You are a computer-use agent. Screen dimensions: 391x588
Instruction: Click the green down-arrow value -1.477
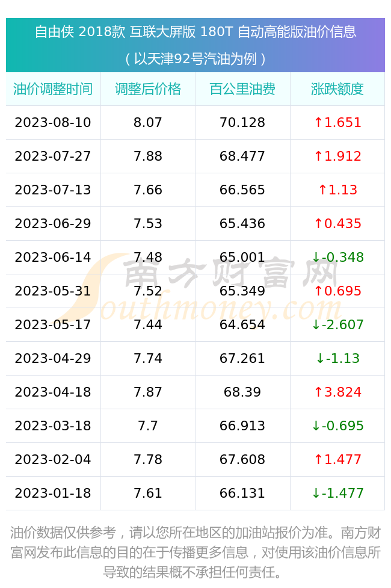coord(337,493)
